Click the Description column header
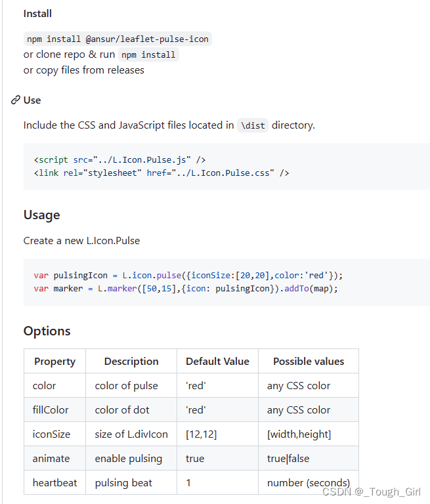The height and width of the screenshot is (504, 430). pos(131,361)
